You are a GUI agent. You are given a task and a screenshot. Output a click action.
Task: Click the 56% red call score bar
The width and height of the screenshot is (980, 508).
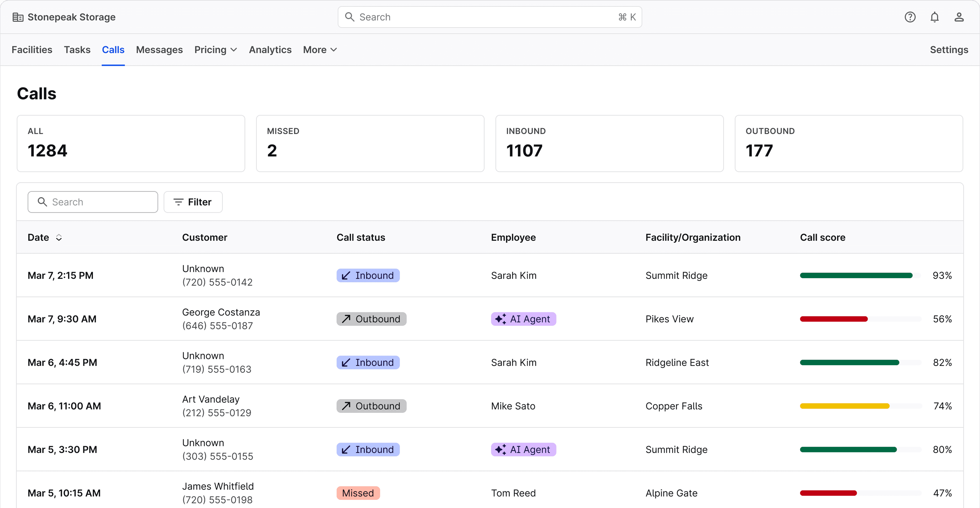pos(834,319)
